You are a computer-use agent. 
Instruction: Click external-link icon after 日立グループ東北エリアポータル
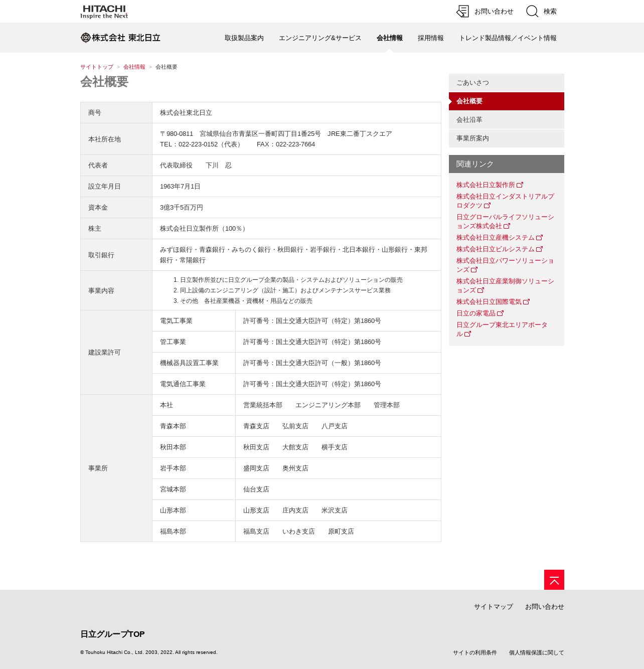pos(468,334)
